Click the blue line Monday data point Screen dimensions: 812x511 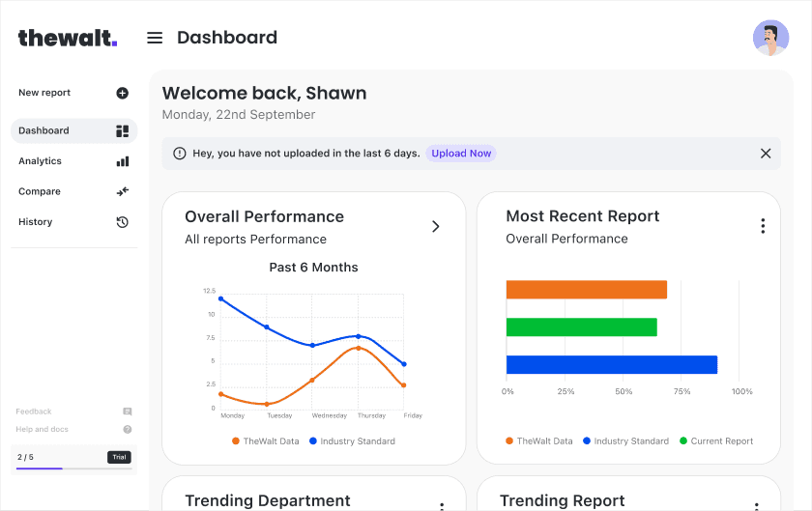[x=221, y=298]
